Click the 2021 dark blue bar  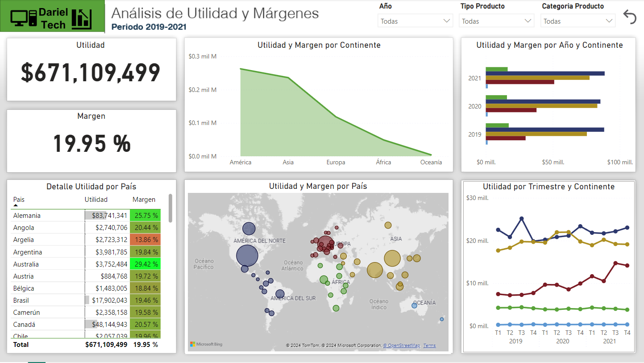coord(544,74)
